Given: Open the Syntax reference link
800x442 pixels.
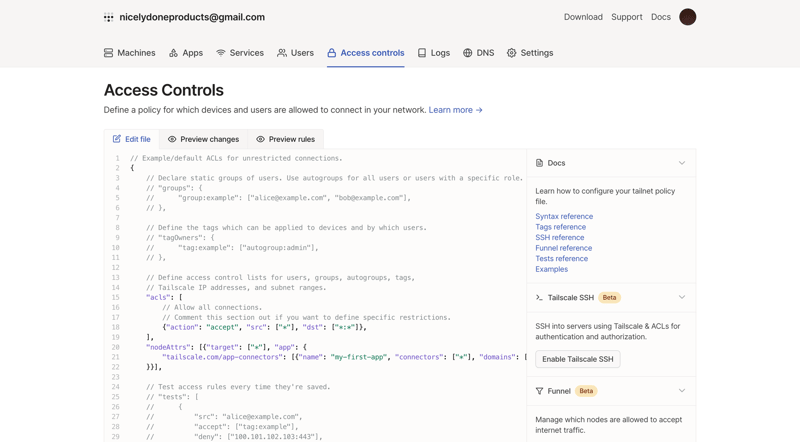Looking at the screenshot, I should pos(564,216).
